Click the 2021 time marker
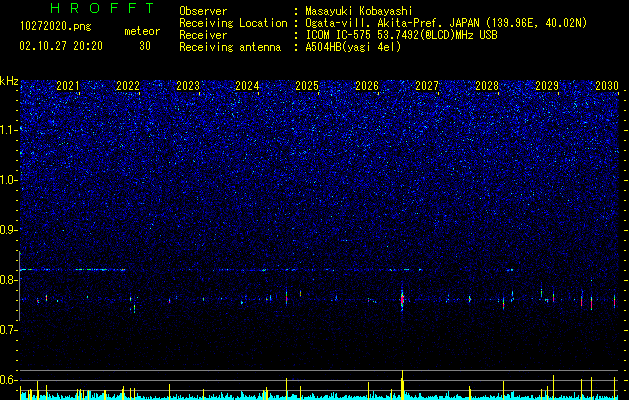629x400 pixels. (x=68, y=86)
